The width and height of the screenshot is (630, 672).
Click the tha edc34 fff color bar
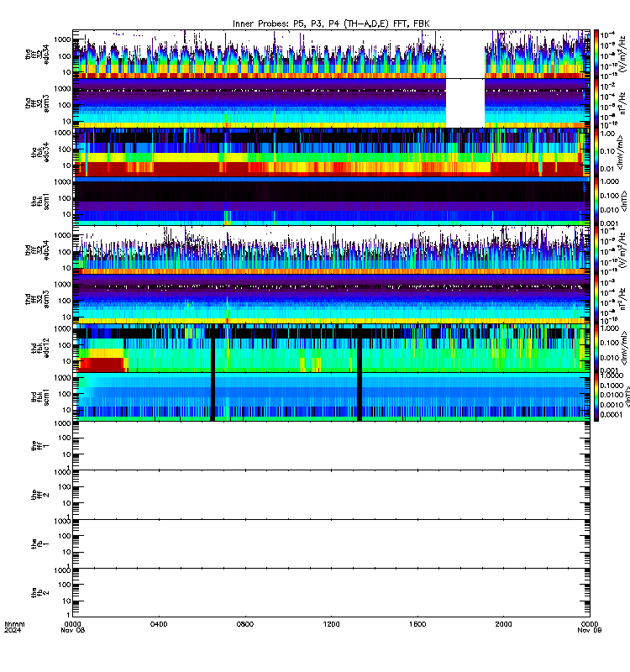click(x=596, y=55)
